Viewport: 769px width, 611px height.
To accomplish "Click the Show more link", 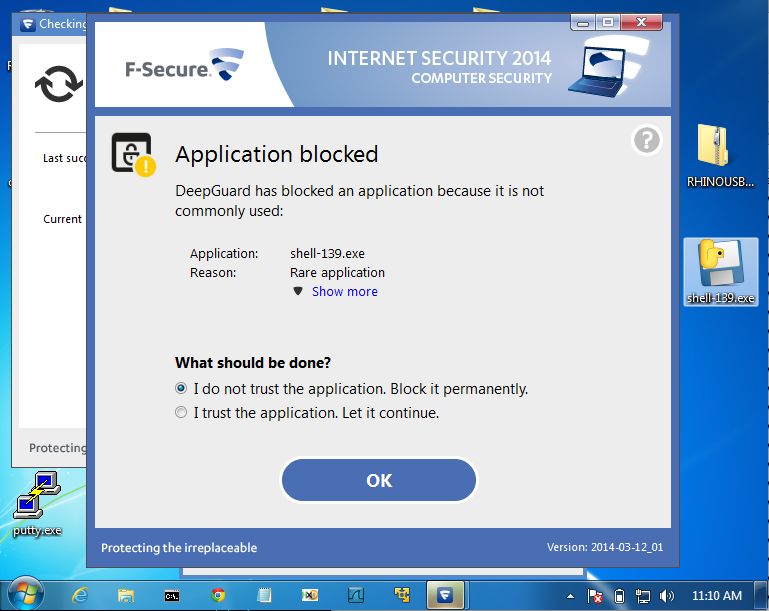I will click(344, 291).
